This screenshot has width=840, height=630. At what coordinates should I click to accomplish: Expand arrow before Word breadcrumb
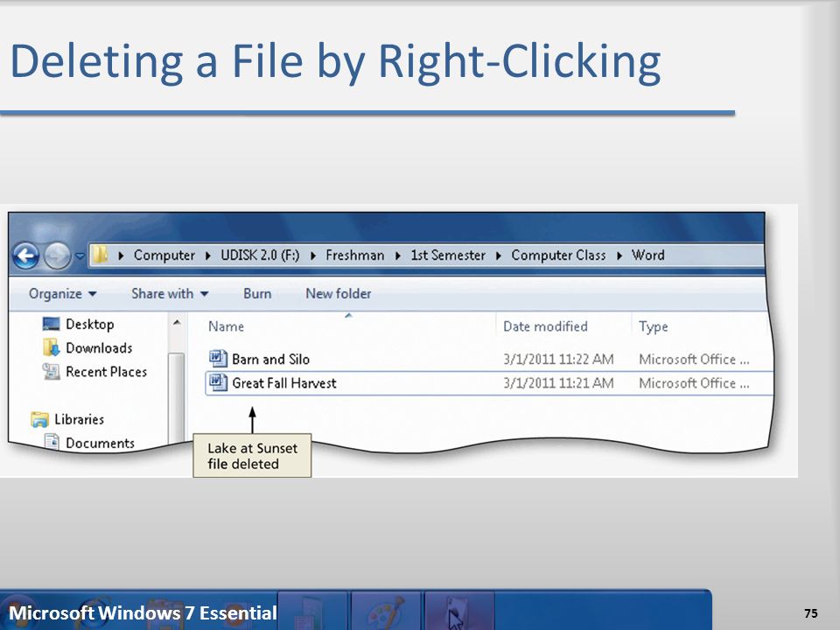click(619, 256)
